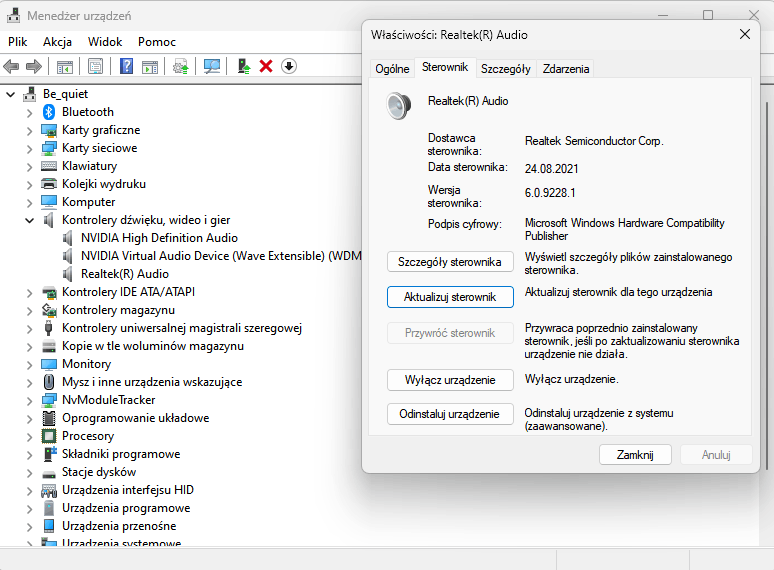Click the disable device down-arrow icon
This screenshot has width=774, height=570.
(289, 66)
